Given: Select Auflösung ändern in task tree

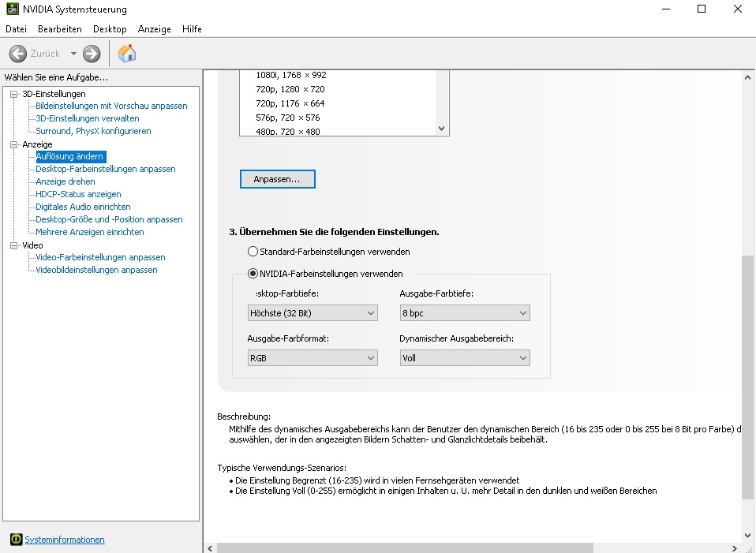Looking at the screenshot, I should pos(70,156).
